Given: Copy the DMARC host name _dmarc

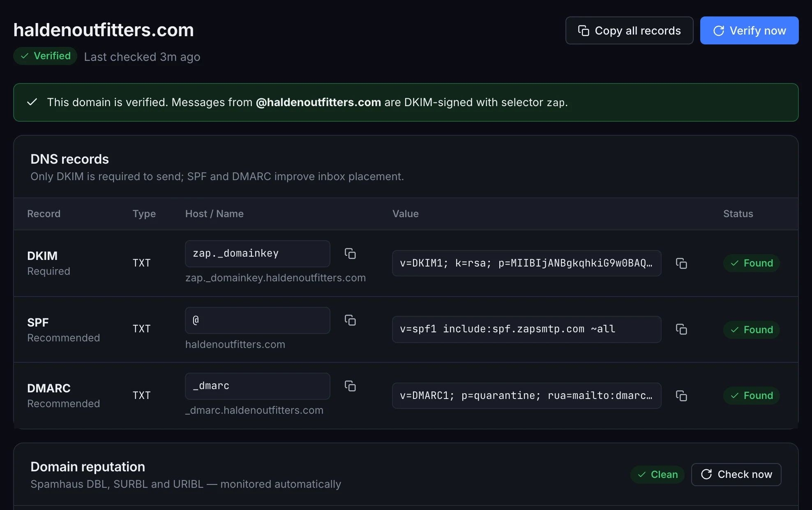Looking at the screenshot, I should (350, 386).
